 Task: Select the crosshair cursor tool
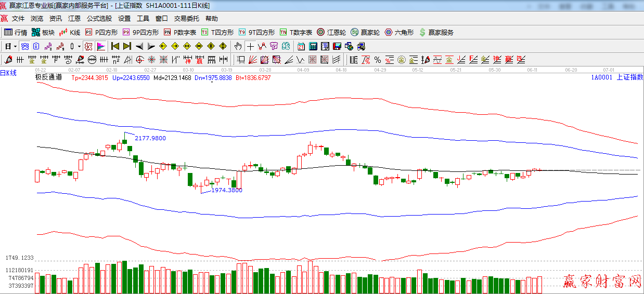[251, 46]
